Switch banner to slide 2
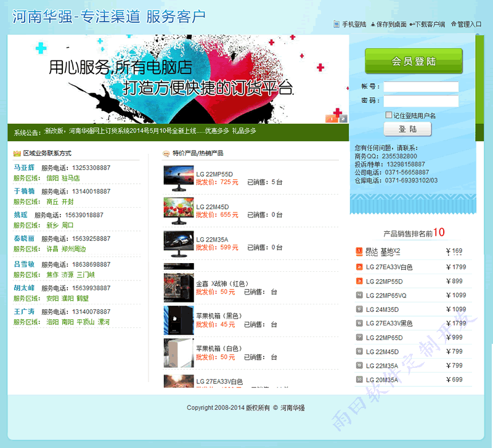Viewport: 493px width, 448px height. point(343,119)
